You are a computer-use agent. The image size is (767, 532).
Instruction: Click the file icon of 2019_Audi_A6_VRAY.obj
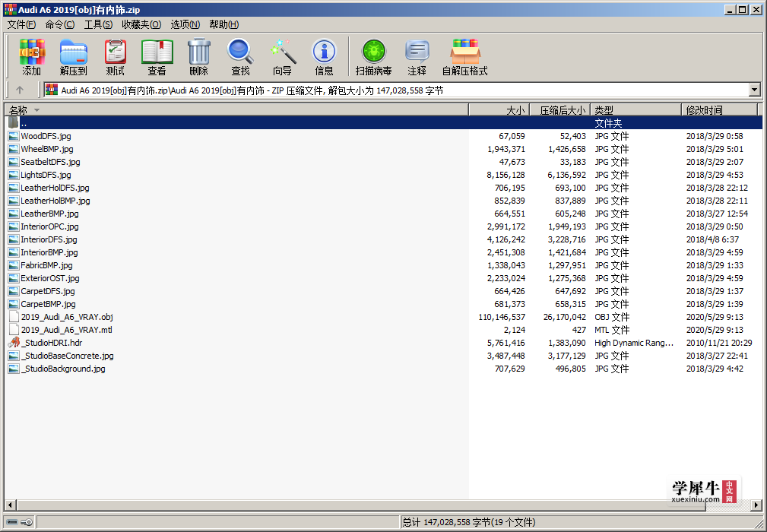click(14, 317)
